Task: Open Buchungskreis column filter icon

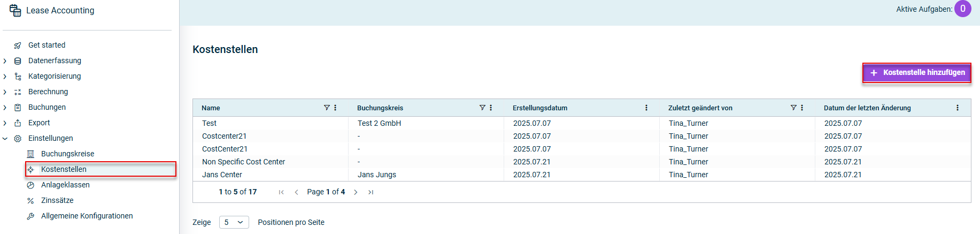Action: coord(482,108)
